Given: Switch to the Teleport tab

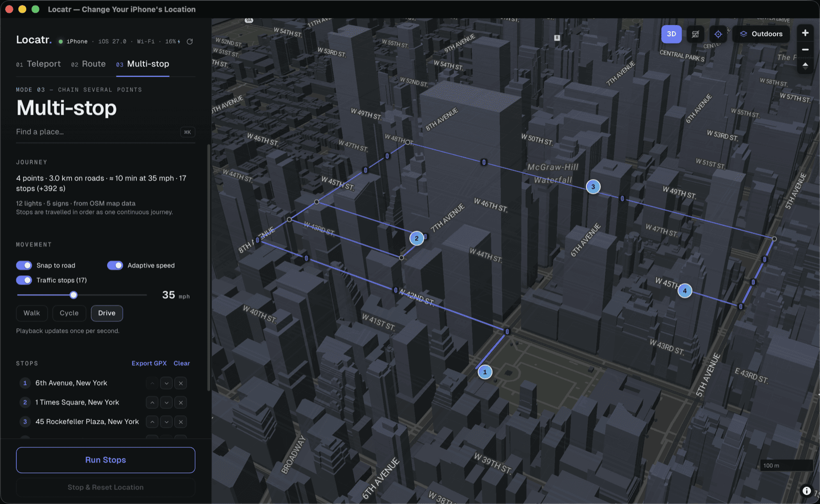Looking at the screenshot, I should pyautogui.click(x=38, y=64).
